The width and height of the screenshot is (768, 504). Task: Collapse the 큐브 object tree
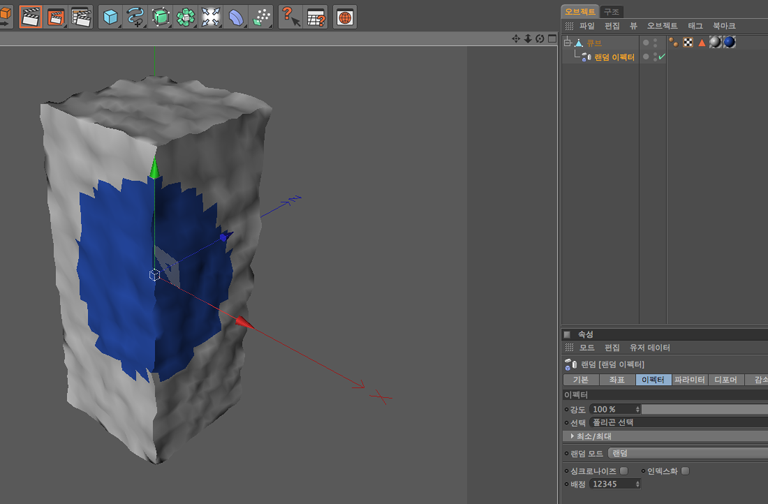point(567,42)
